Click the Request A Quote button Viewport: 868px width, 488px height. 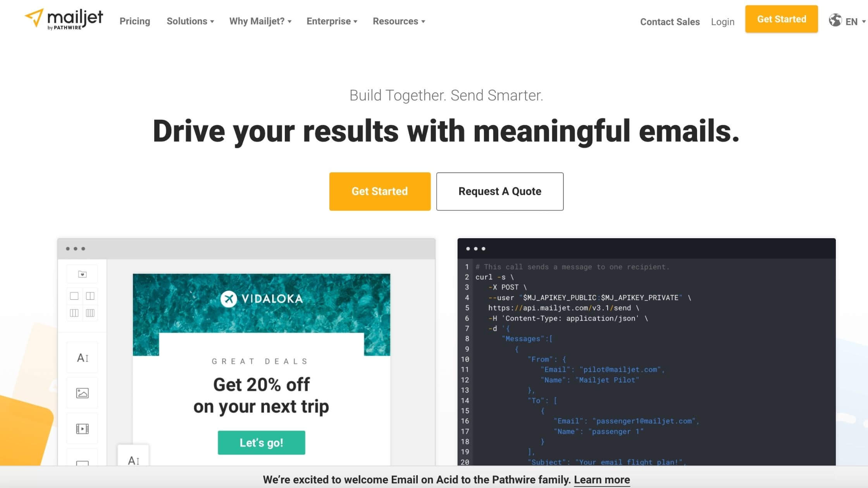point(499,191)
